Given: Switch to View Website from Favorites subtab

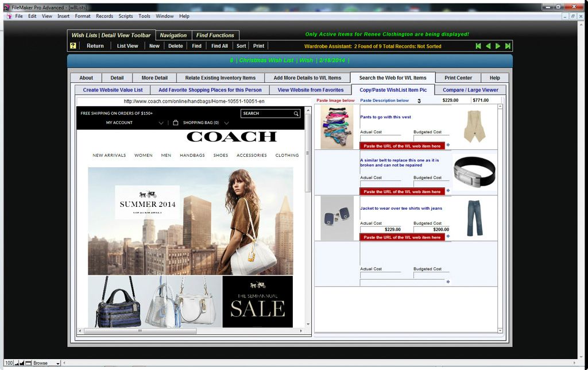Looking at the screenshot, I should click(311, 90).
